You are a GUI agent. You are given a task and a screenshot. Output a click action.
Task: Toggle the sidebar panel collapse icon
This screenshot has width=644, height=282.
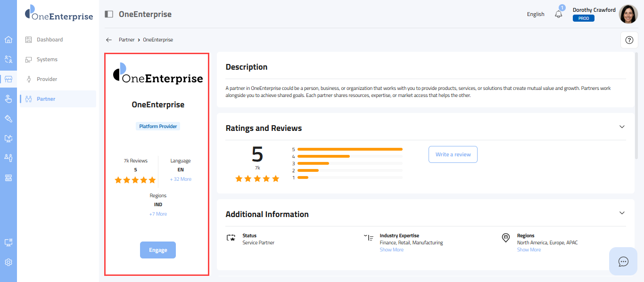(109, 14)
